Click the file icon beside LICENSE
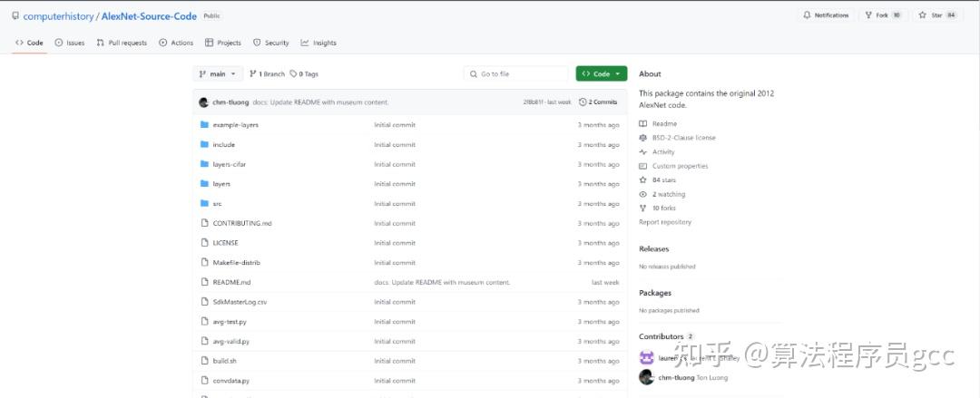This screenshot has height=398, width=980. point(204,243)
